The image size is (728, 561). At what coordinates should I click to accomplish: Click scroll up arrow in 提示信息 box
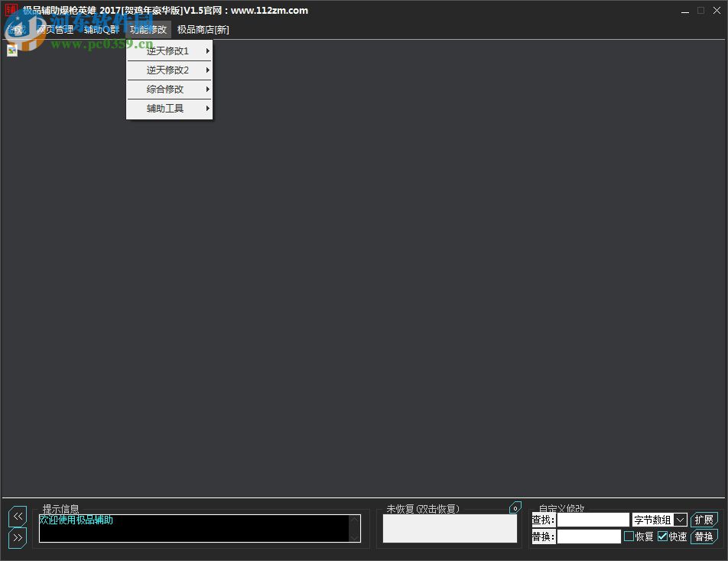click(354, 520)
